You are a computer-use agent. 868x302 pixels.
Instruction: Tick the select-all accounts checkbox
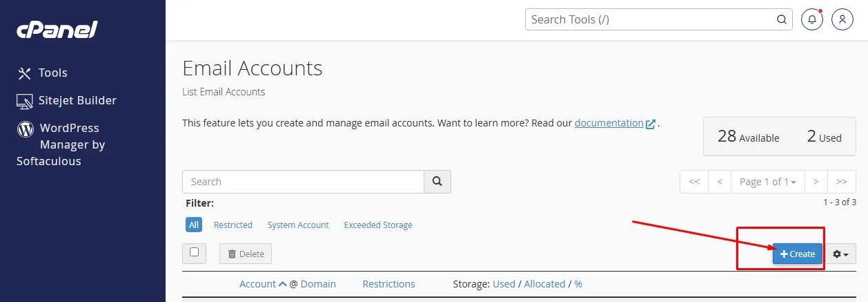pos(194,253)
